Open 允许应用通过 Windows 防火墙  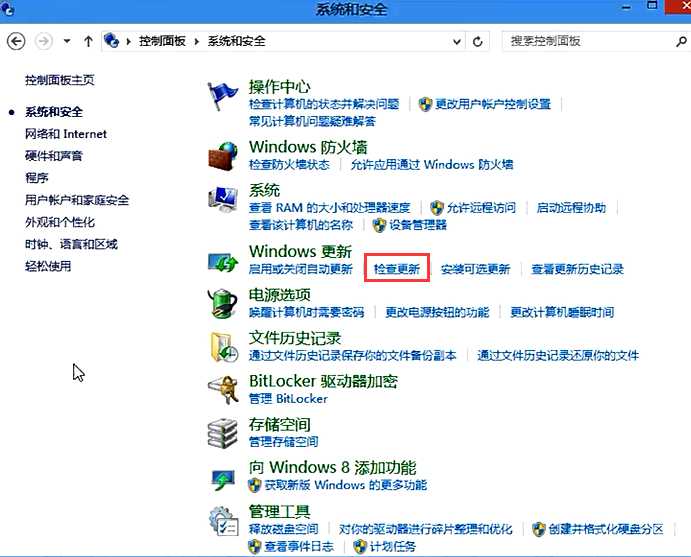(x=432, y=165)
